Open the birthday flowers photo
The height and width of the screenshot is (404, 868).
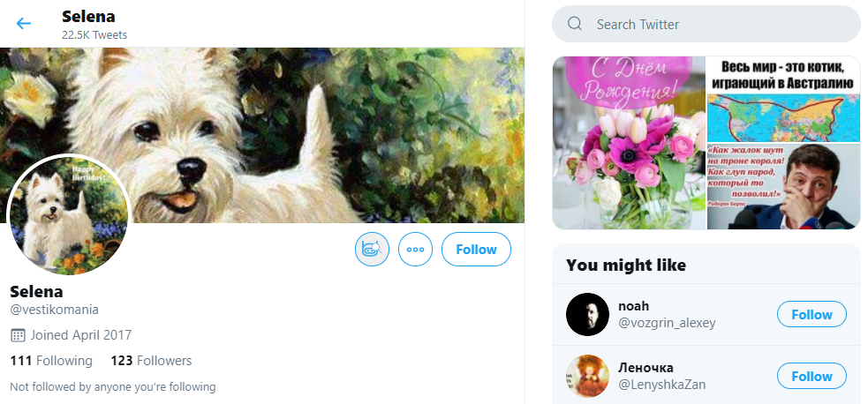tap(629, 143)
